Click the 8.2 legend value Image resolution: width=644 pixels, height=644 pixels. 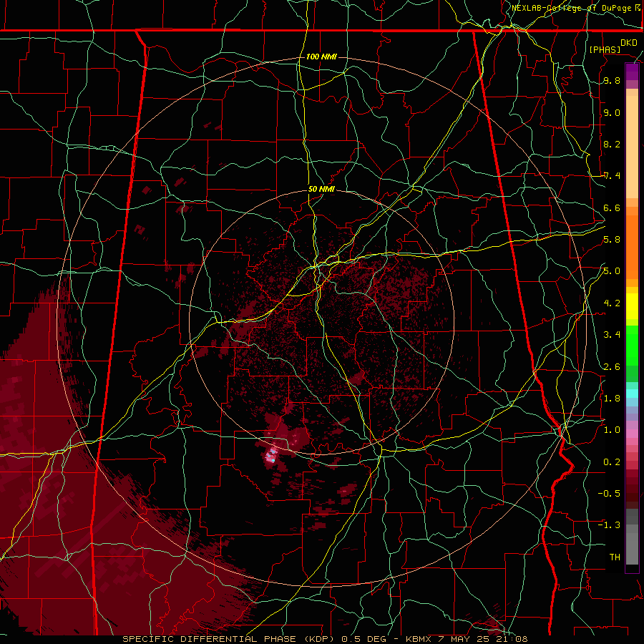[x=612, y=144]
